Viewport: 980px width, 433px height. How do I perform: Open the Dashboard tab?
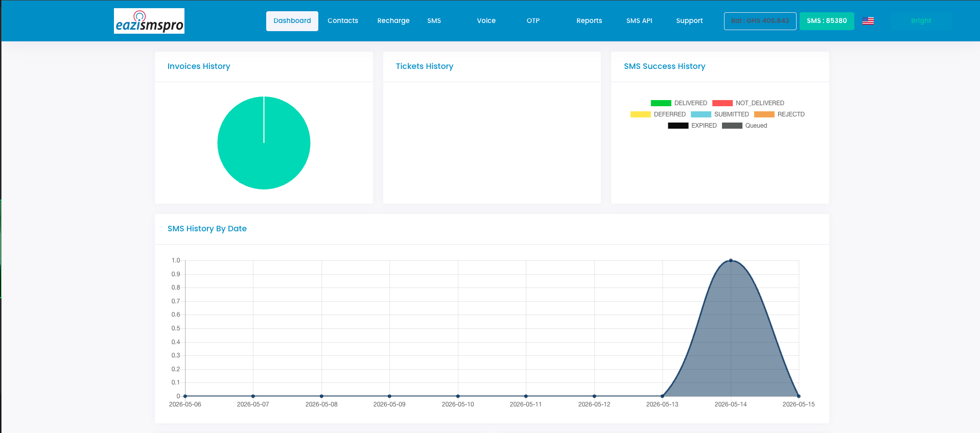(x=292, y=21)
